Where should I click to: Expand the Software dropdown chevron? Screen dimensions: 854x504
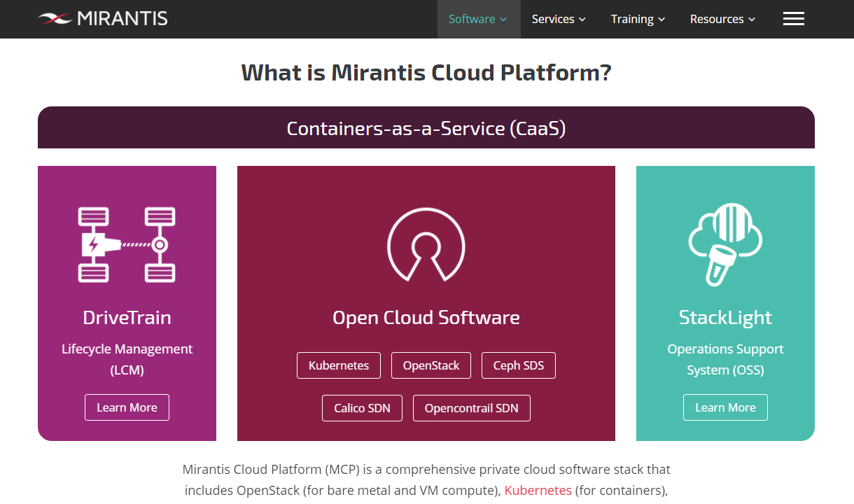point(503,20)
